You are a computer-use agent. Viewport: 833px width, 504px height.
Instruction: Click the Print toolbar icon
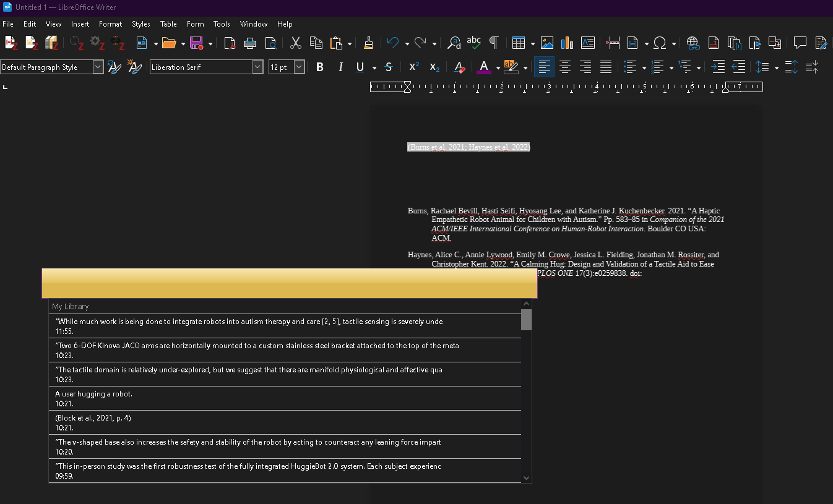[x=250, y=43]
